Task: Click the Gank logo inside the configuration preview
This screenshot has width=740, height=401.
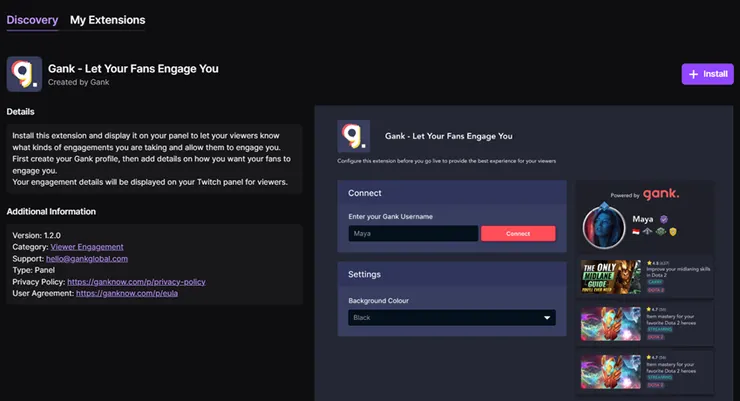Action: (353, 136)
